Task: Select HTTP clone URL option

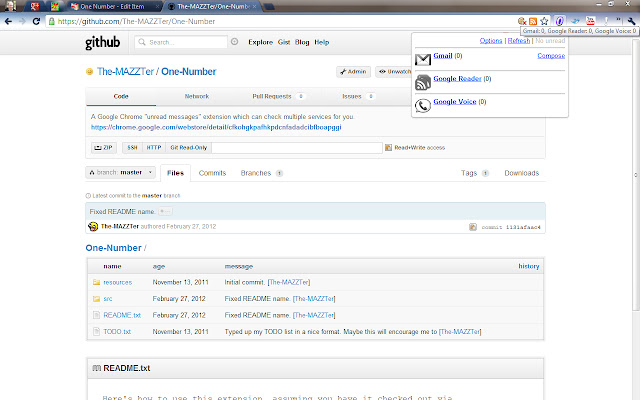Action: (154, 147)
